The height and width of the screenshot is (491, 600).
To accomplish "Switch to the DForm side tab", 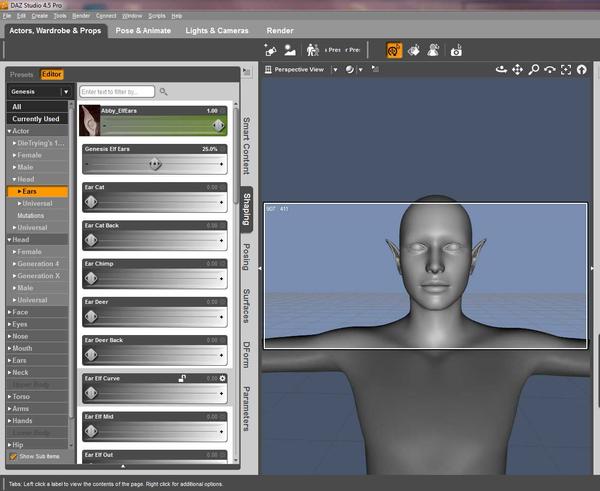I will coord(246,354).
